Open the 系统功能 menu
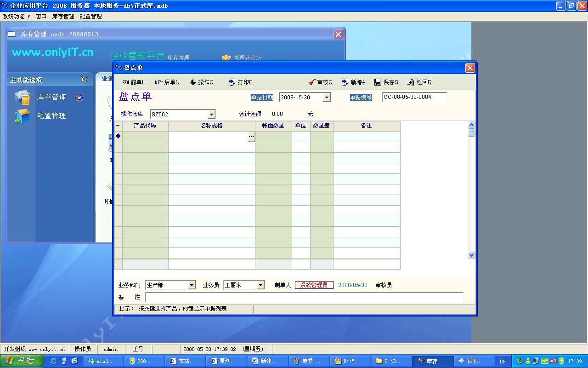The width and height of the screenshot is (588, 368). click(x=16, y=17)
